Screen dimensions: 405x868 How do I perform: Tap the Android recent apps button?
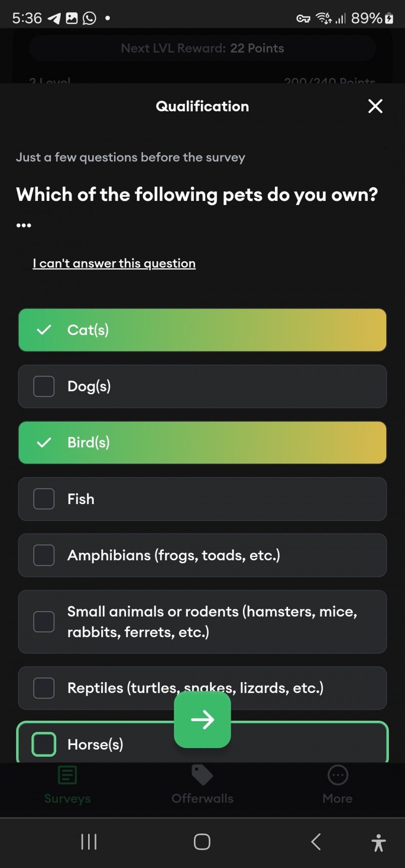(x=89, y=842)
